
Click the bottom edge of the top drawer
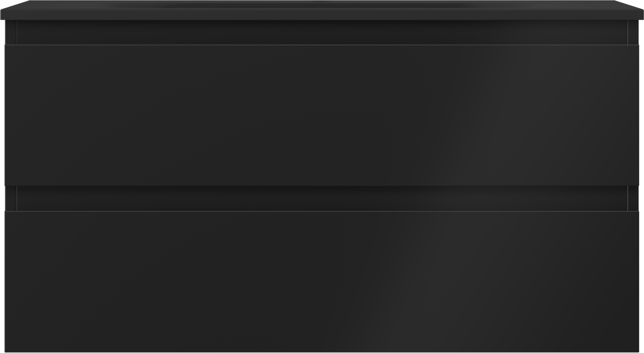pos(322,185)
